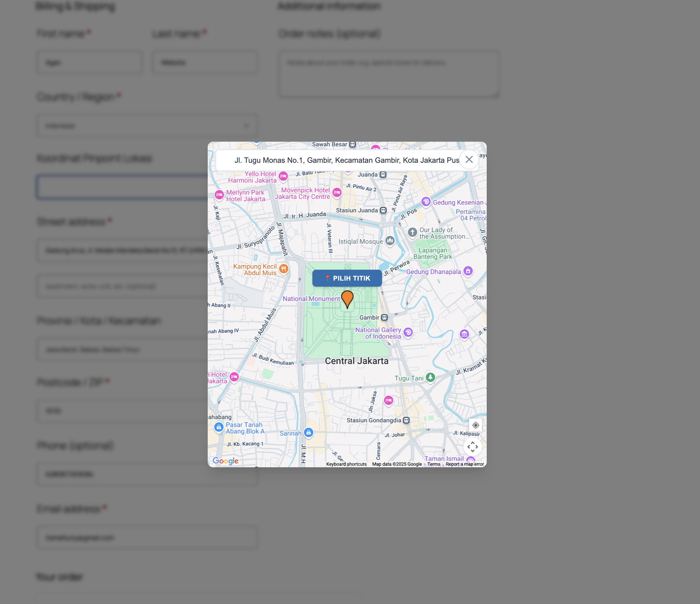
Task: Click the hotel icon near Jln Jaksa
Action: tap(388, 401)
